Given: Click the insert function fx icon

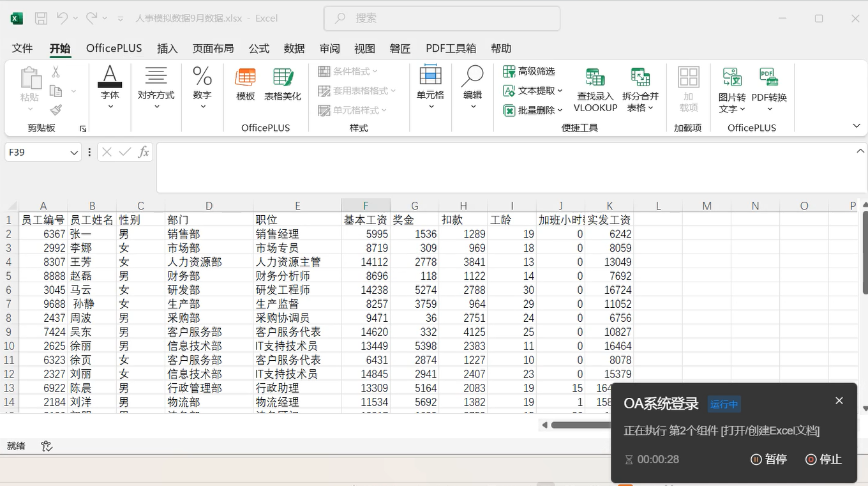Looking at the screenshot, I should point(144,152).
